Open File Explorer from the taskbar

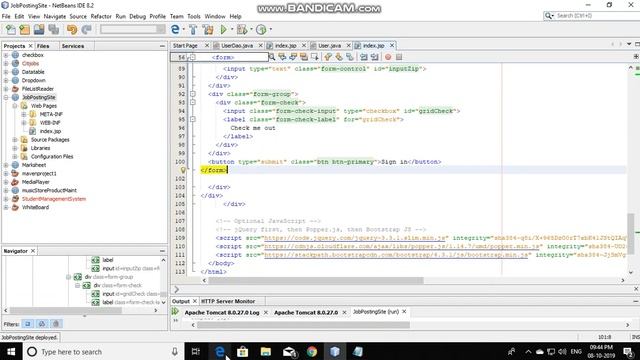click(x=266, y=351)
